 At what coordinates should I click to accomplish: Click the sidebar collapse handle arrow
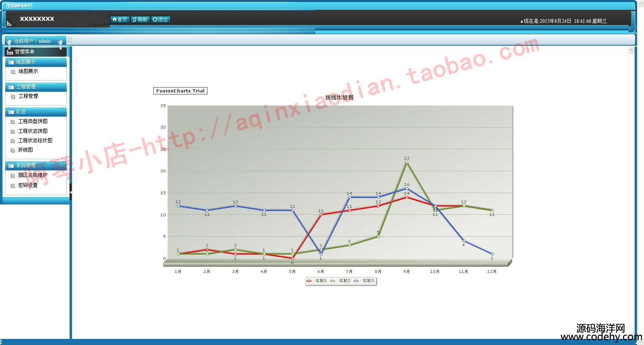point(71,192)
